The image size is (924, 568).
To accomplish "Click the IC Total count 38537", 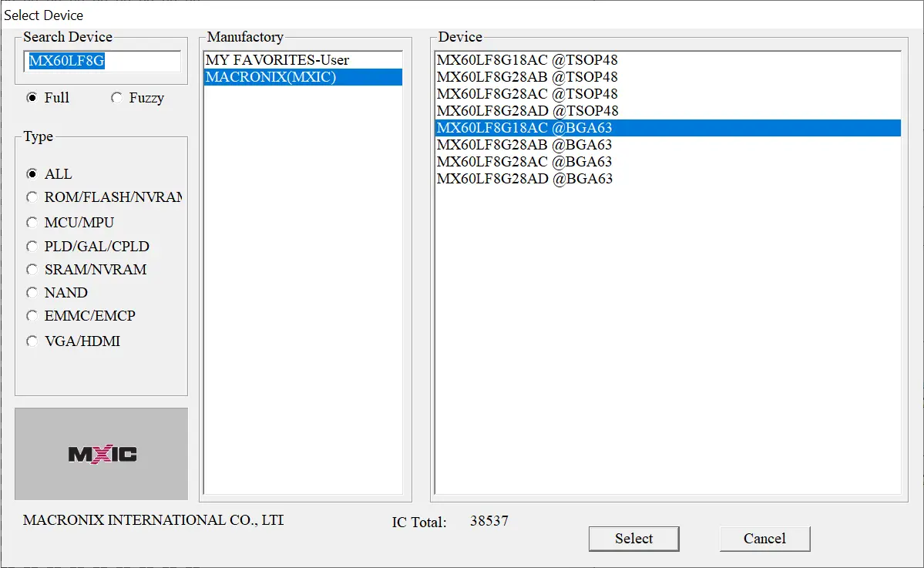I will [489, 521].
